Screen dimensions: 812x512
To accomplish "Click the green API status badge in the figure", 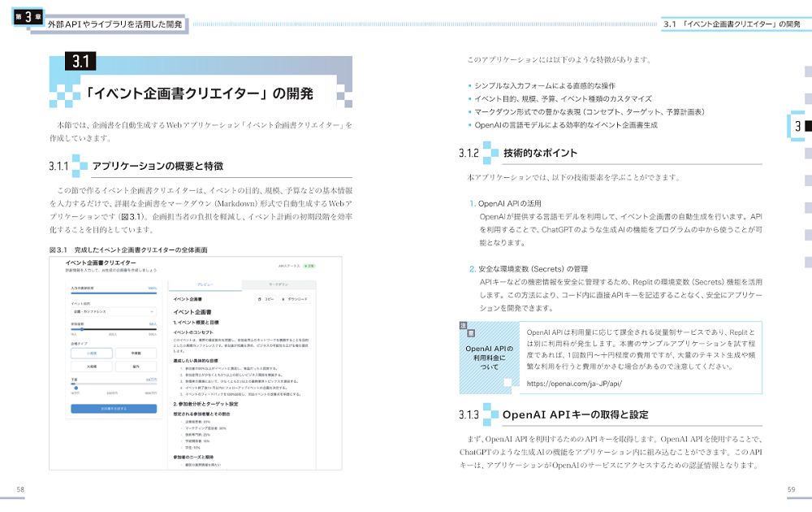I will [x=309, y=266].
